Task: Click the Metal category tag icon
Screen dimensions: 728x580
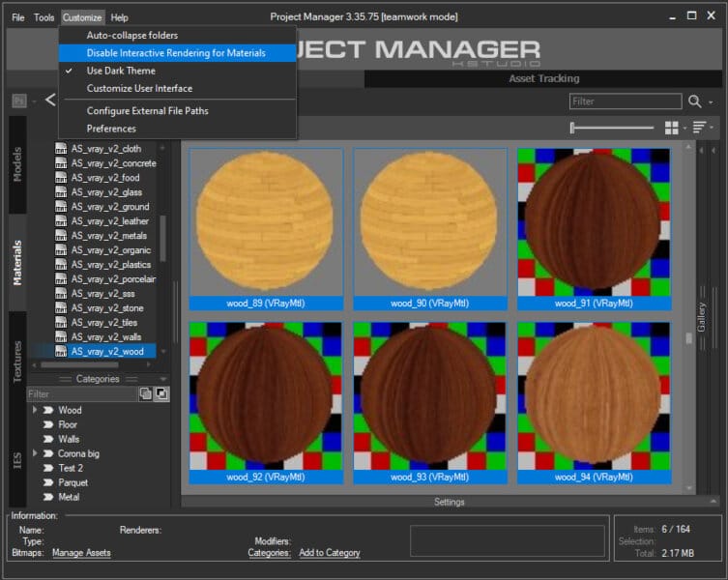Action: click(x=48, y=497)
